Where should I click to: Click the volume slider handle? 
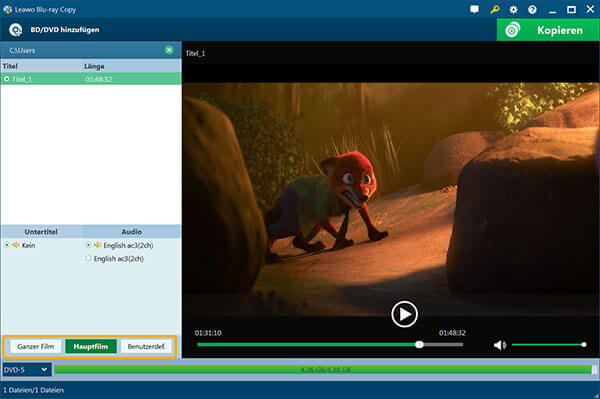584,345
